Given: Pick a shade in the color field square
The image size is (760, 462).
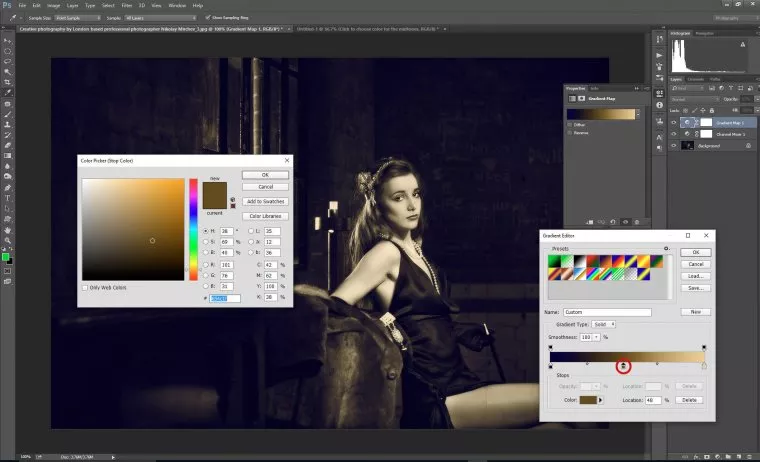Looking at the screenshot, I should 133,229.
